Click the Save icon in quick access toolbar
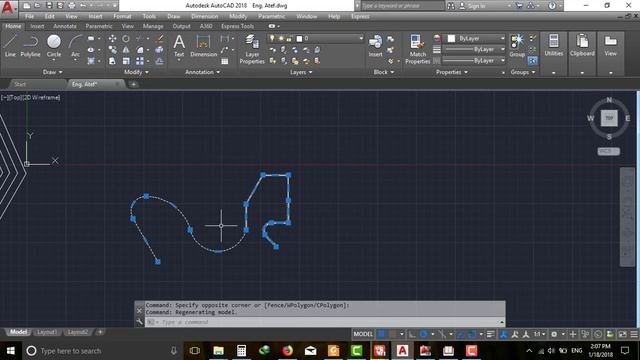The height and width of the screenshot is (360, 640). pyautogui.click(x=49, y=6)
